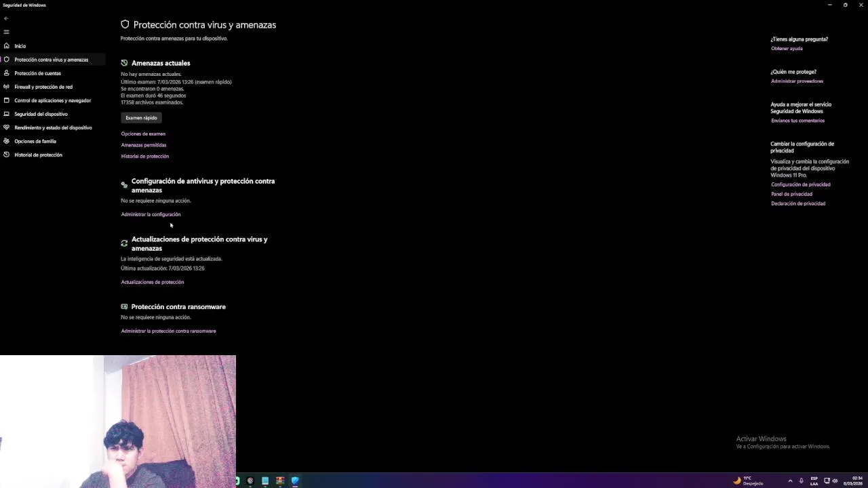The width and height of the screenshot is (868, 488).
Task: Click 'El examen duró 46 segundos' text
Action: [153, 96]
